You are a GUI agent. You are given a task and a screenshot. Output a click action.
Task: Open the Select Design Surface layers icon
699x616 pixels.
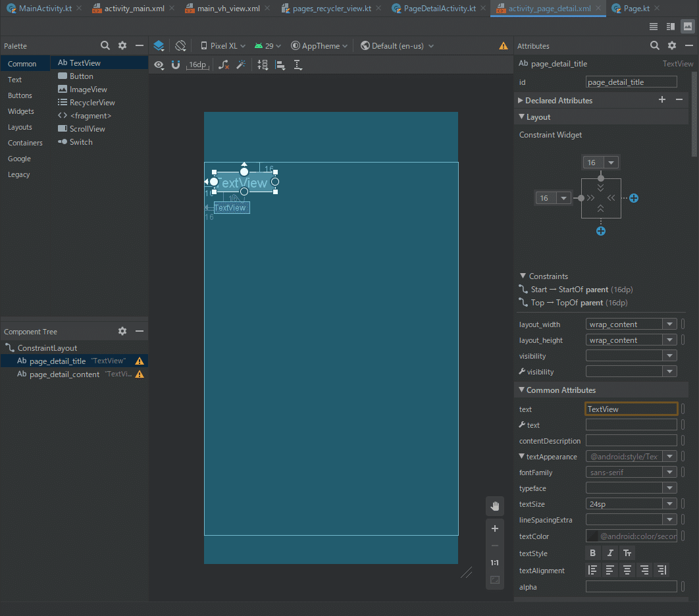coord(159,46)
